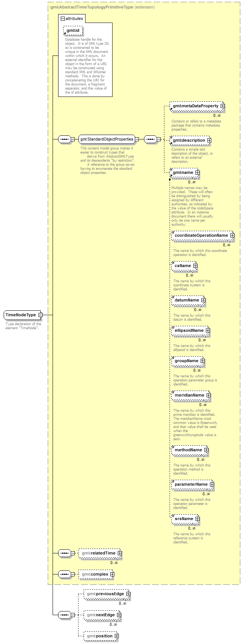Expand meridianName plus icon
244x644 pixels.
[x=208, y=395]
